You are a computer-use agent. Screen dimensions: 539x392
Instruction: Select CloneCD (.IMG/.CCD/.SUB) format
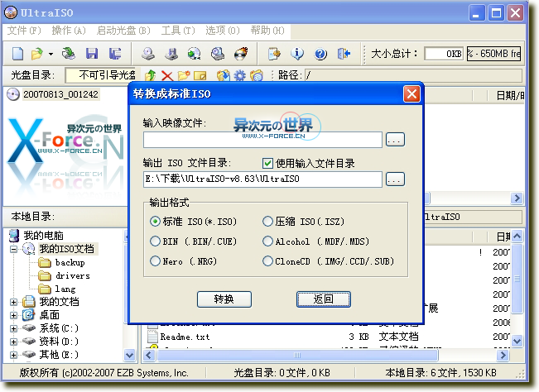pos(267,261)
